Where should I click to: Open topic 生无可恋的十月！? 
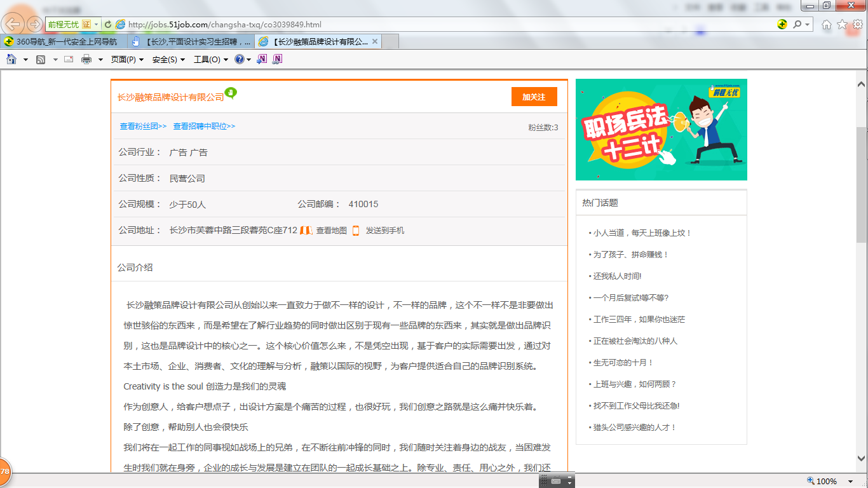(623, 363)
